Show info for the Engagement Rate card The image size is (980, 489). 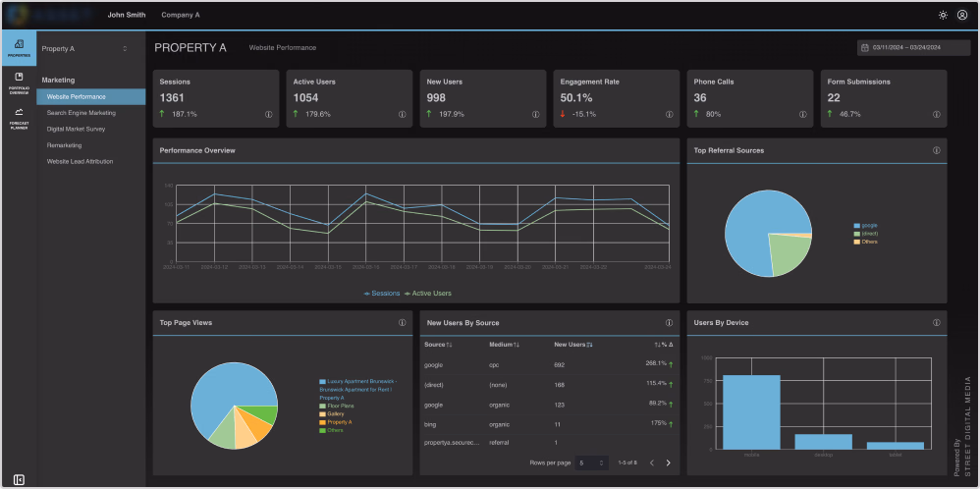(670, 115)
